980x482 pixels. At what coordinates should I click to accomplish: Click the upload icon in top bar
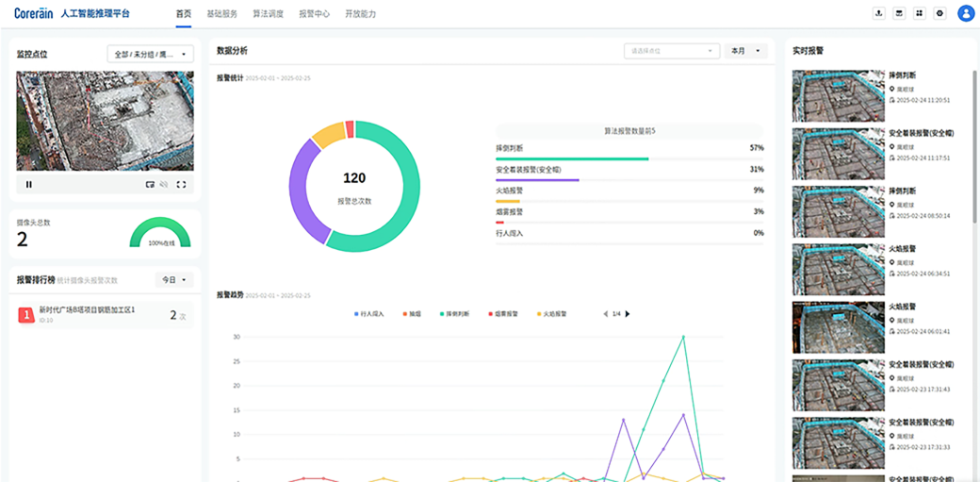(879, 13)
